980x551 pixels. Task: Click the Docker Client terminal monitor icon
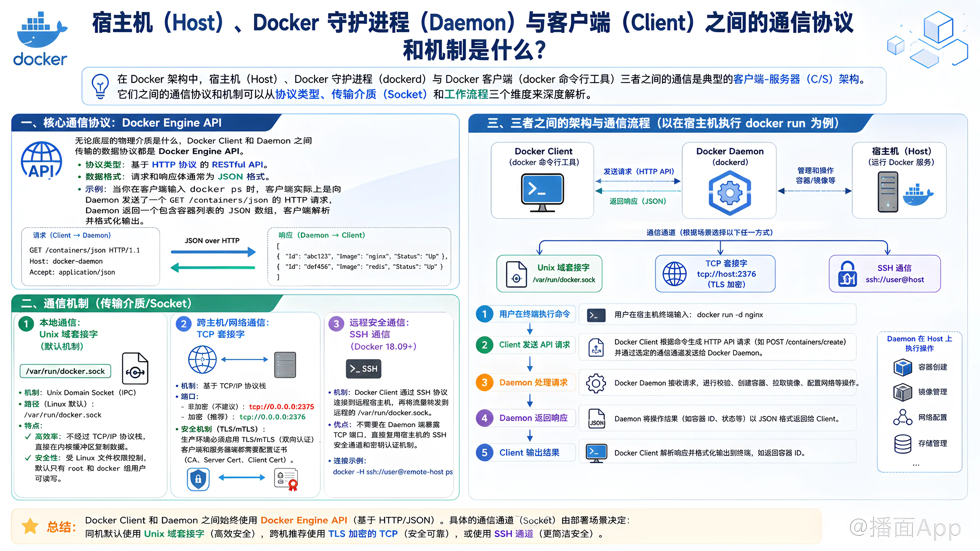(542, 193)
